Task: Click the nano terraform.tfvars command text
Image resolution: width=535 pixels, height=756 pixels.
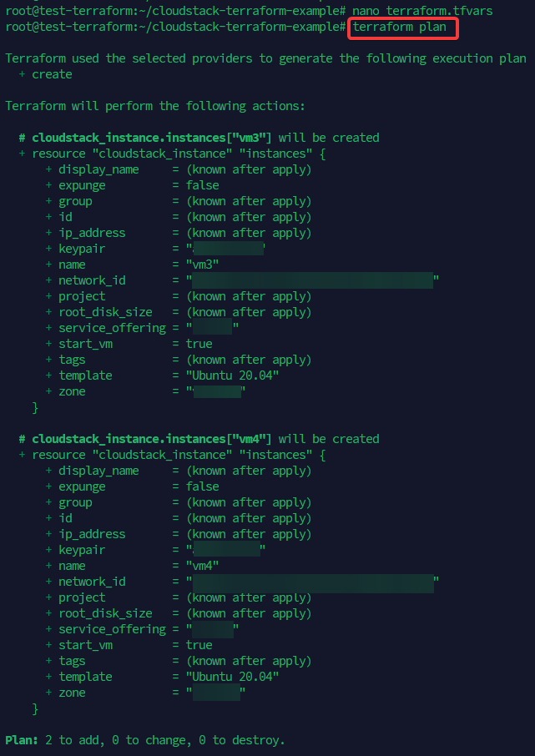Action: coord(421,11)
